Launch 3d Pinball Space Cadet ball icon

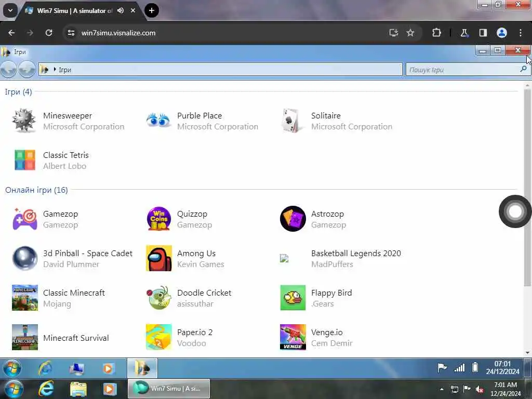pos(25,258)
